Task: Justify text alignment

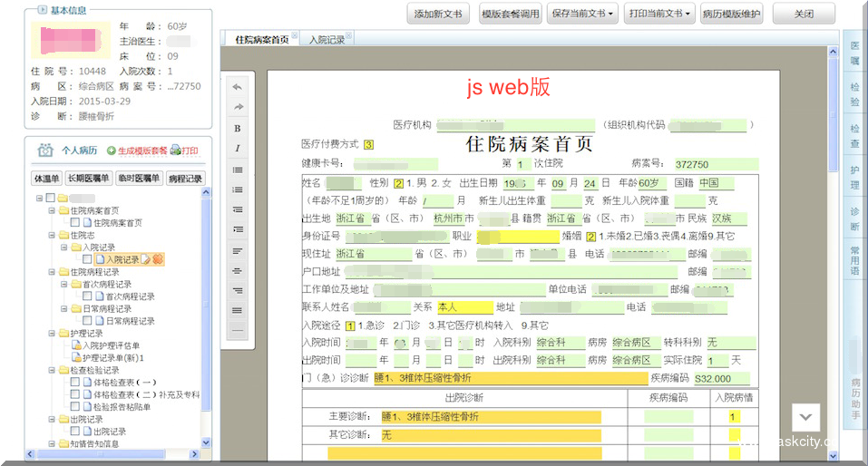Action: [238, 310]
